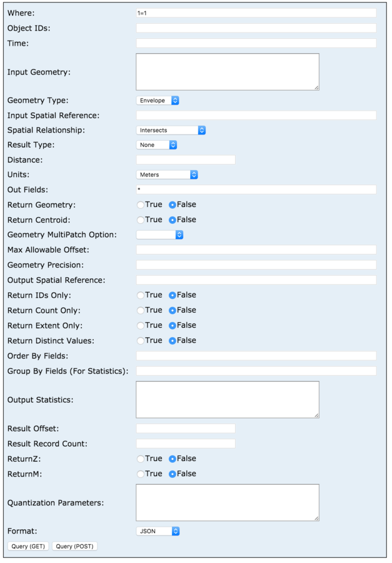Set Return Centroid to True
The image size is (392, 563).
[x=141, y=220]
